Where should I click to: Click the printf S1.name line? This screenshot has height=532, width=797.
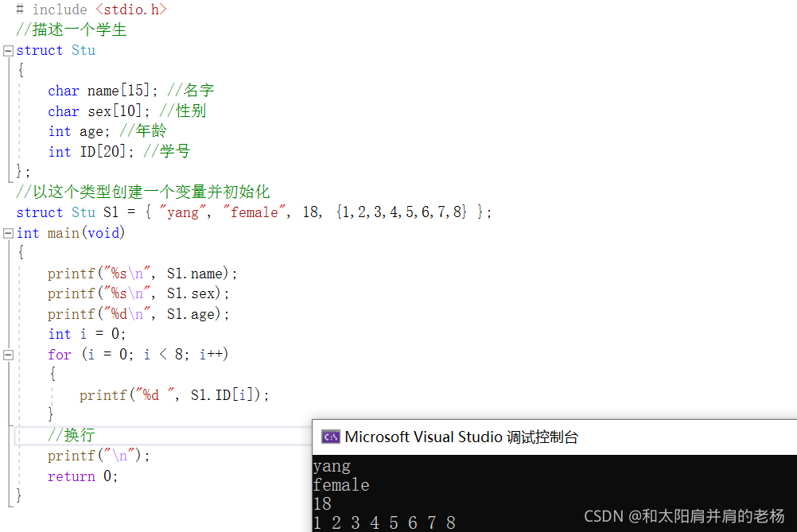pyautogui.click(x=142, y=274)
